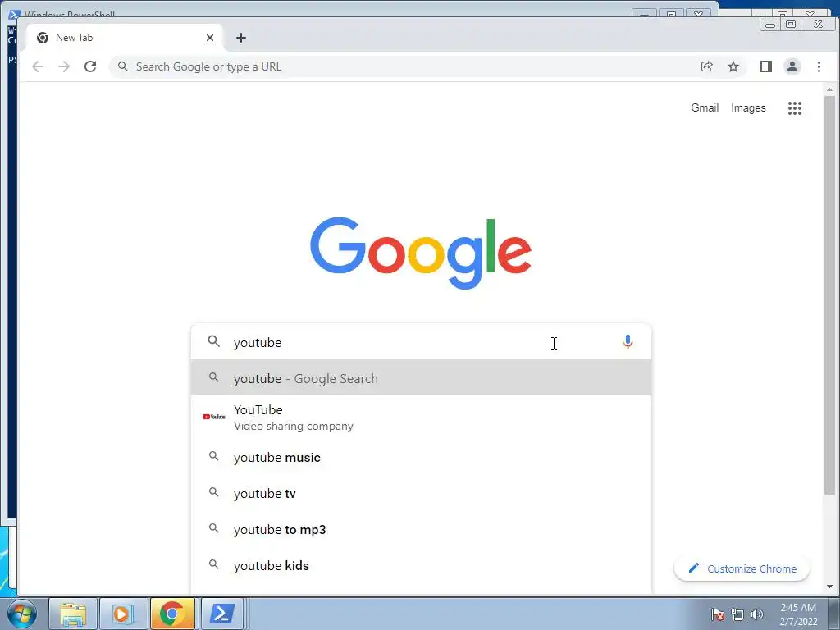840x630 pixels.
Task: Click the Chrome taskbar icon
Action: pyautogui.click(x=172, y=614)
